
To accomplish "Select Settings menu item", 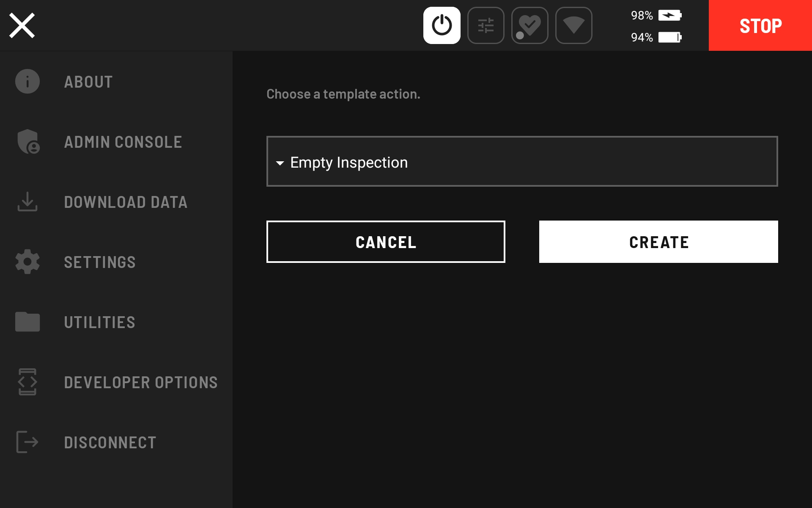I will click(x=100, y=261).
